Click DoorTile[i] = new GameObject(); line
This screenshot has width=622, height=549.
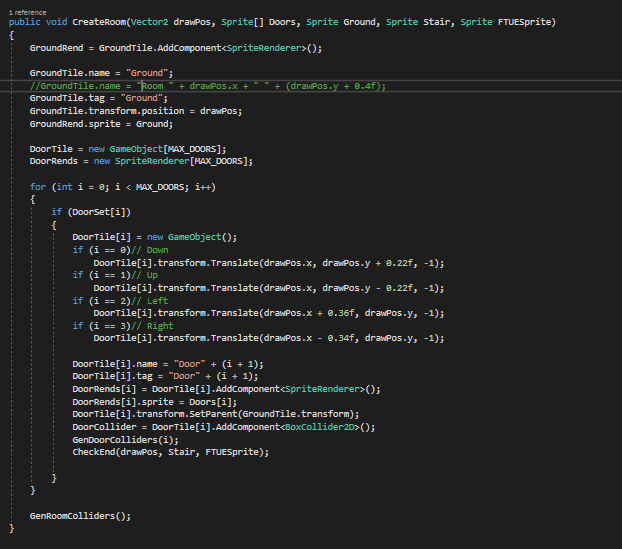point(154,237)
